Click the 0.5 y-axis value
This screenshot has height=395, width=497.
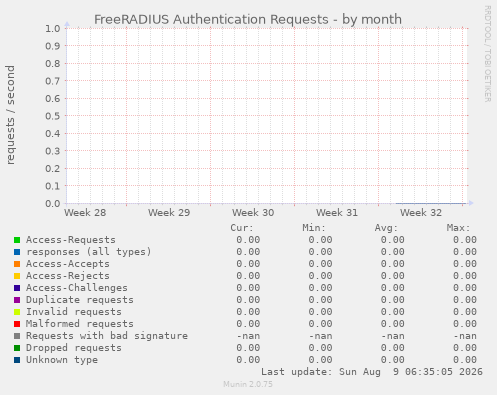point(53,116)
